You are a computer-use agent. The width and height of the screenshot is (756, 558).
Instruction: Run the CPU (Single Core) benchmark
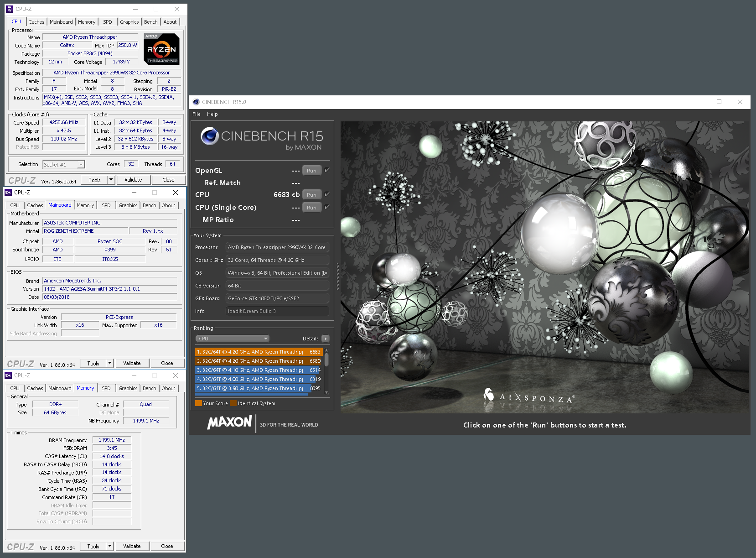311,208
